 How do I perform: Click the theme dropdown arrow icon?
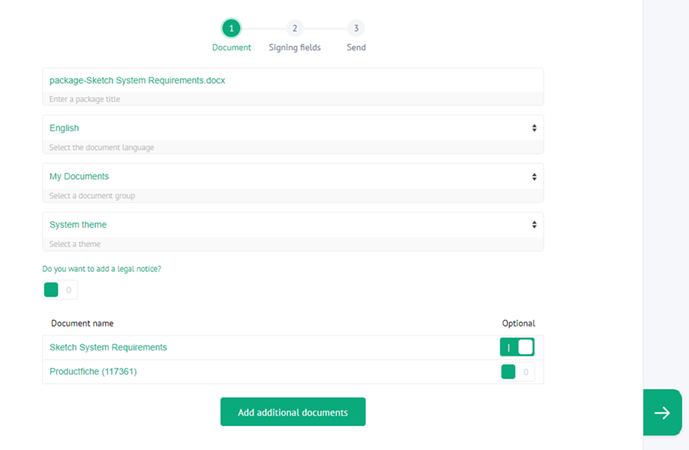[x=534, y=224]
